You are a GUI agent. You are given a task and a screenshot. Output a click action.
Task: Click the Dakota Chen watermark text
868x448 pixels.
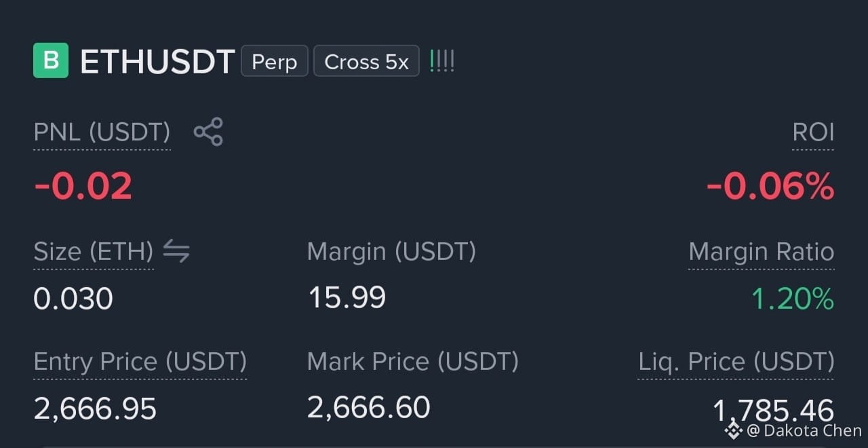point(805,430)
